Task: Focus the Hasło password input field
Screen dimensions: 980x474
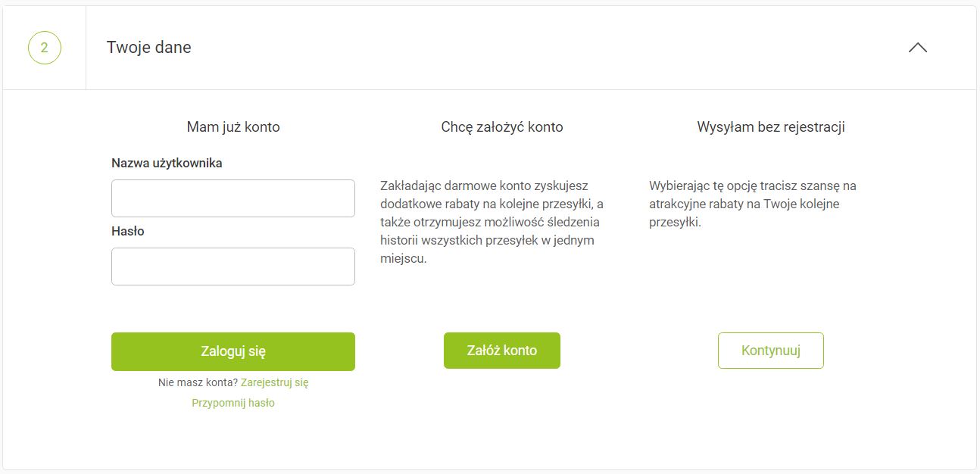Action: point(233,267)
